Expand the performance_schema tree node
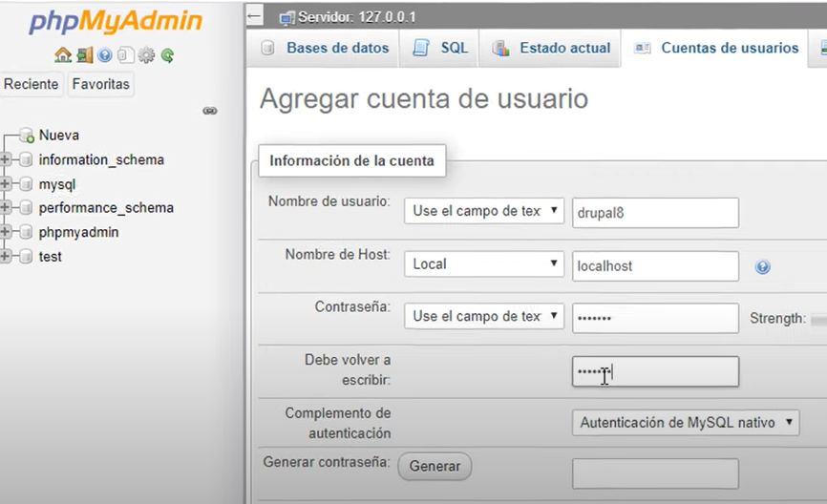This screenshot has height=504, width=827. point(6,207)
